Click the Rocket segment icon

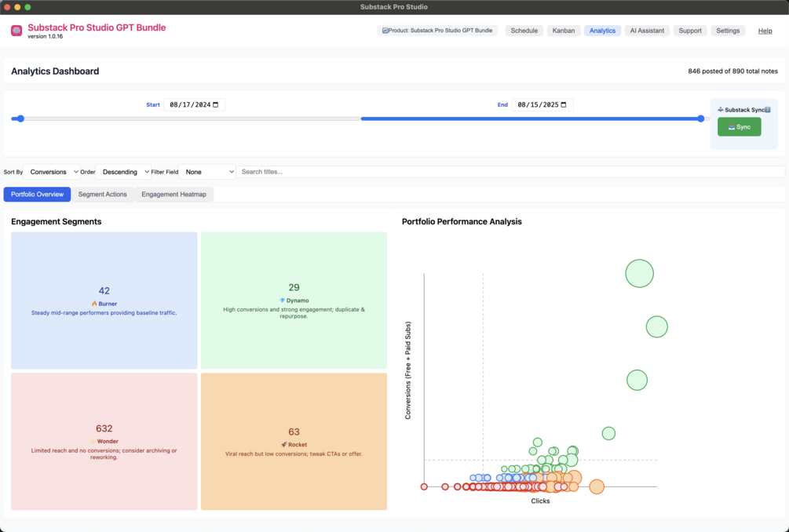(283, 444)
